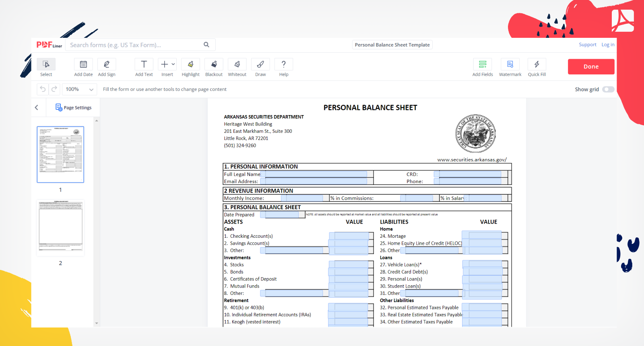644x346 pixels.
Task: Select page 1 thumbnail
Action: pyautogui.click(x=60, y=154)
